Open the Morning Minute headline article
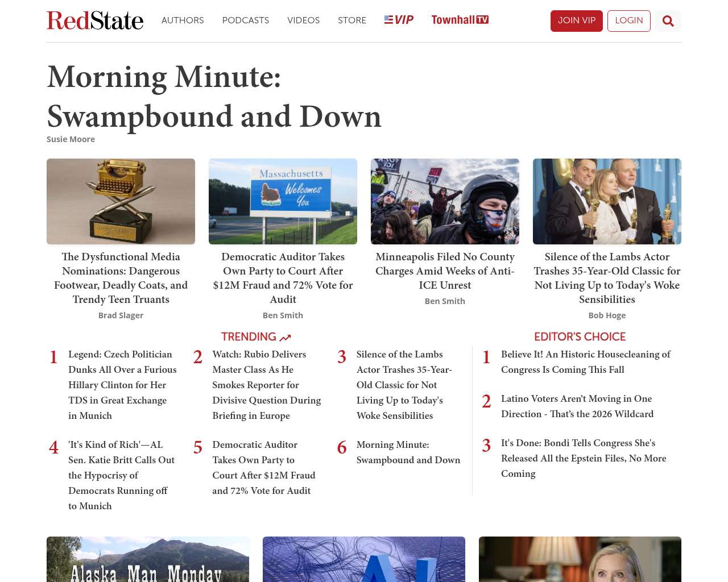Image resolution: width=728 pixels, height=582 pixels. click(214, 97)
